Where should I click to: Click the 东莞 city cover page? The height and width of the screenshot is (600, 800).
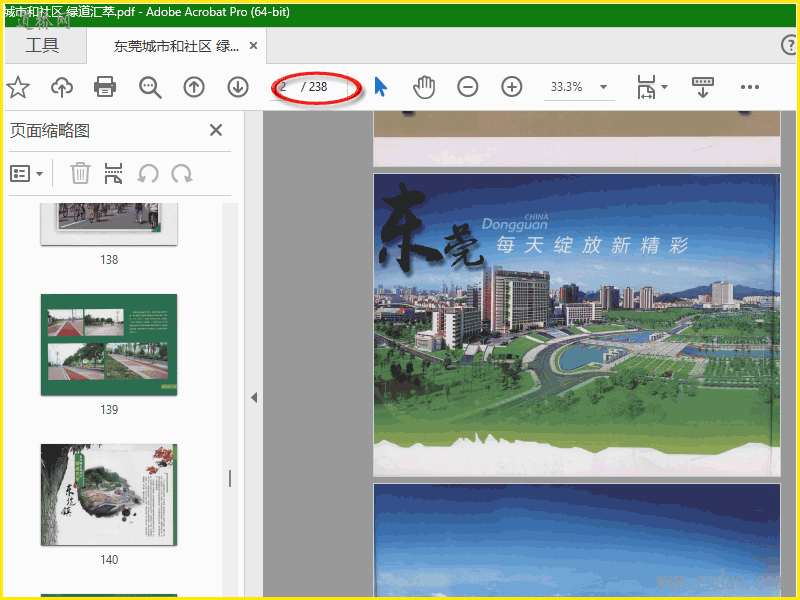point(577,325)
